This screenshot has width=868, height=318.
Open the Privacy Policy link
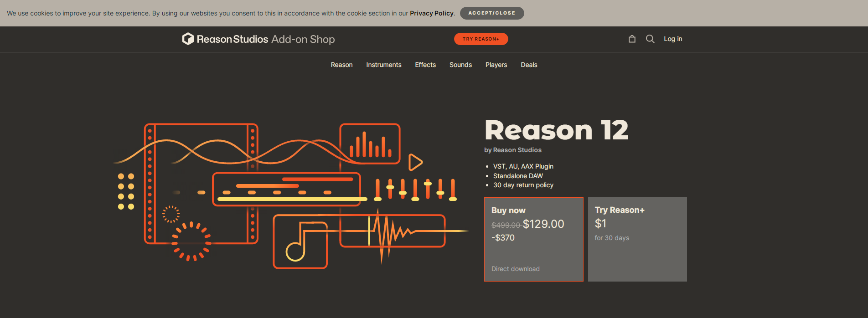431,13
